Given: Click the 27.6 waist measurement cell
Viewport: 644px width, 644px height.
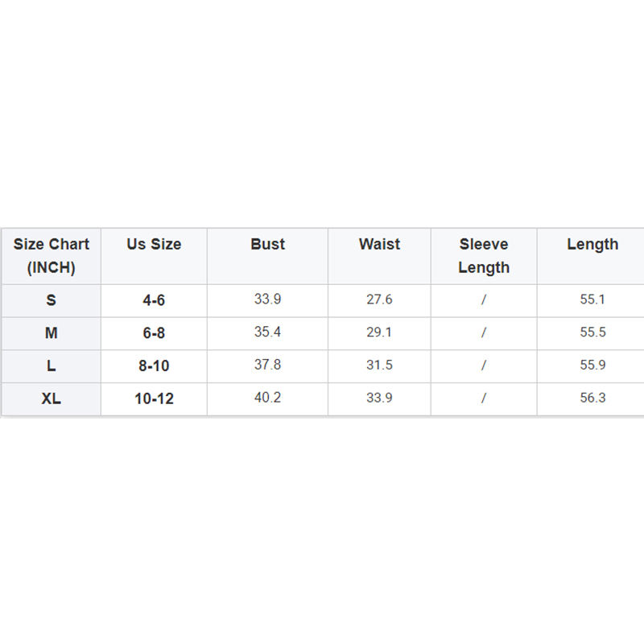Looking at the screenshot, I should tap(379, 299).
